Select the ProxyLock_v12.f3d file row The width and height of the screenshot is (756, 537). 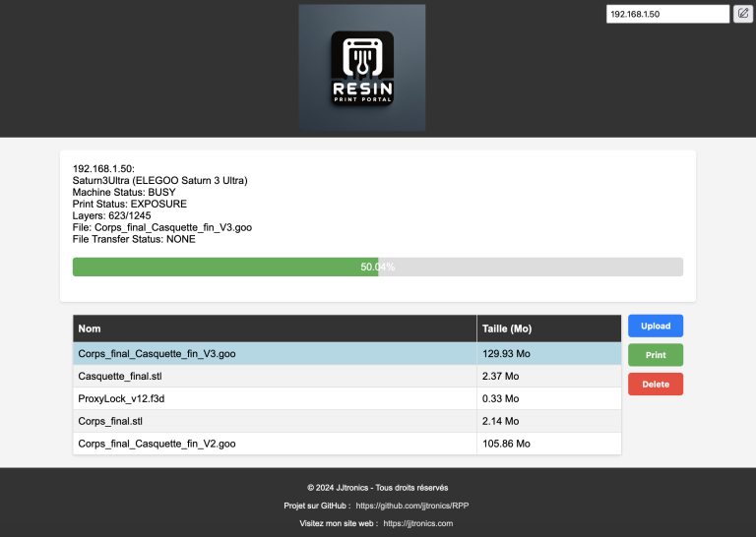click(347, 398)
